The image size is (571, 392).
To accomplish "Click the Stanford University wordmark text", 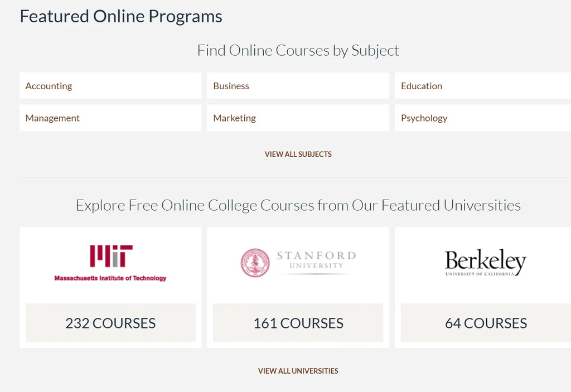I will (316, 260).
